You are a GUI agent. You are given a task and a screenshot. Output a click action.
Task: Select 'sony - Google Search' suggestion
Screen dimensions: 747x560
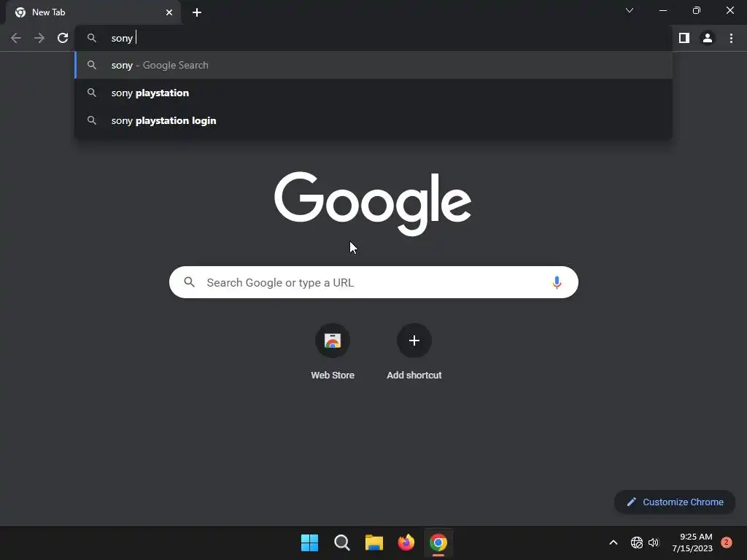coord(373,65)
